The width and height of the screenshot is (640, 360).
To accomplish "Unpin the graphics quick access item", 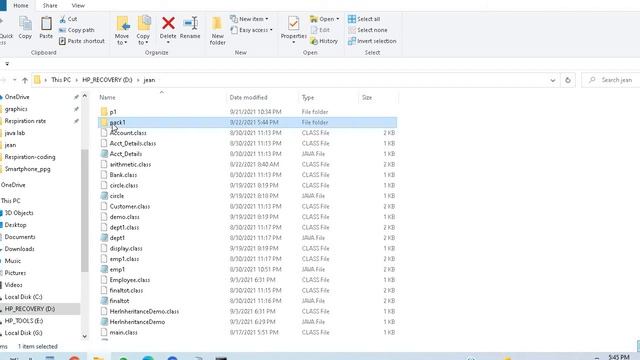I will click(76, 109).
